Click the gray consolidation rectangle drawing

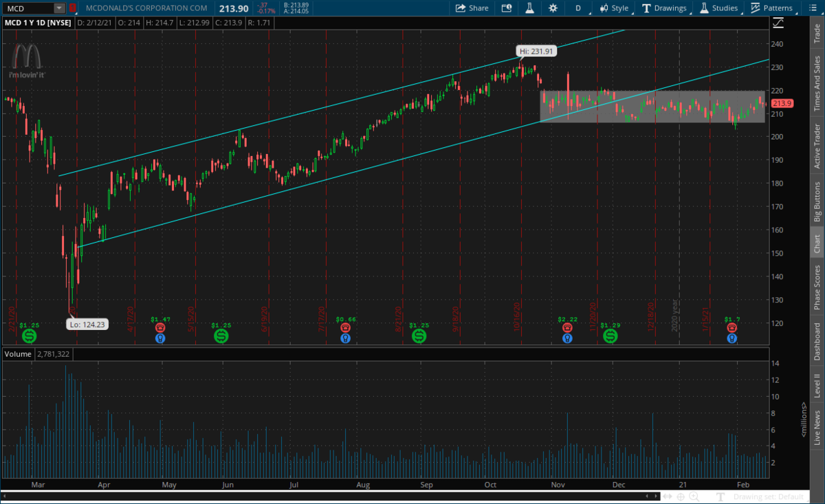click(x=652, y=107)
